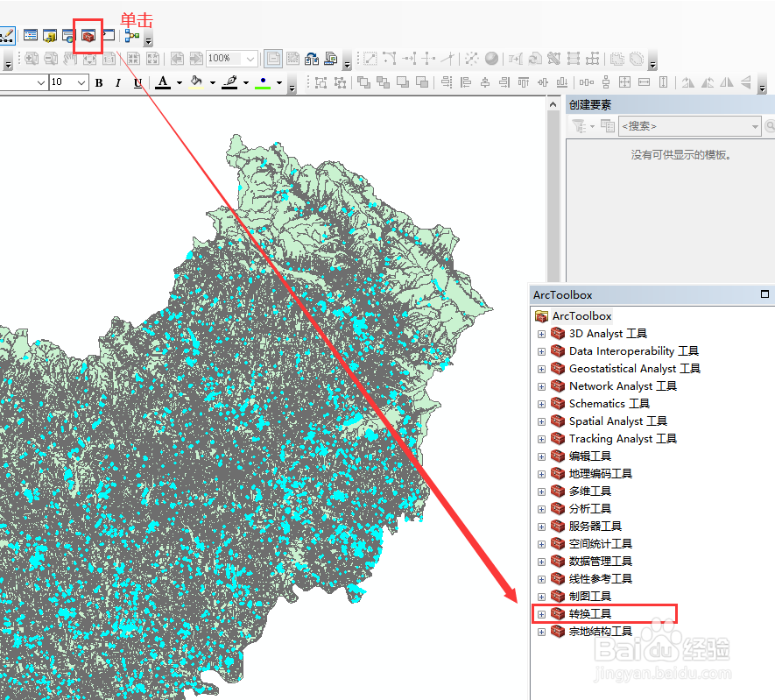The width and height of the screenshot is (775, 700).
Task: Toggle draft mode on layout toolbar
Action: click(x=273, y=59)
